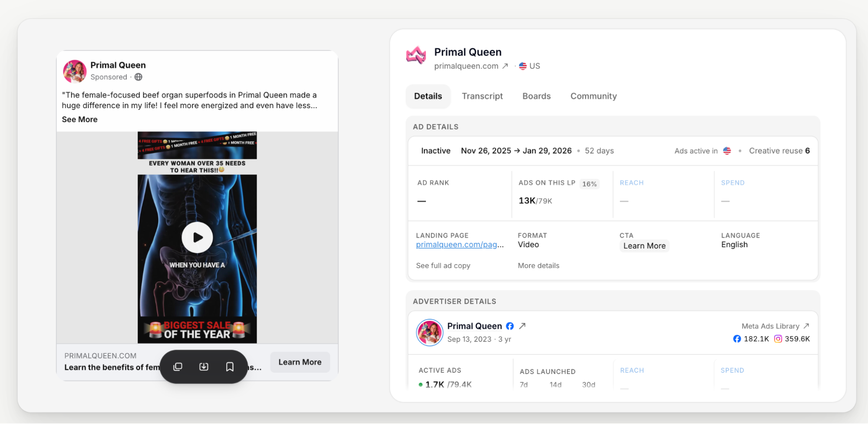Click the Learn More button on the ad
Viewport: 868px width, 424px height.
click(300, 362)
